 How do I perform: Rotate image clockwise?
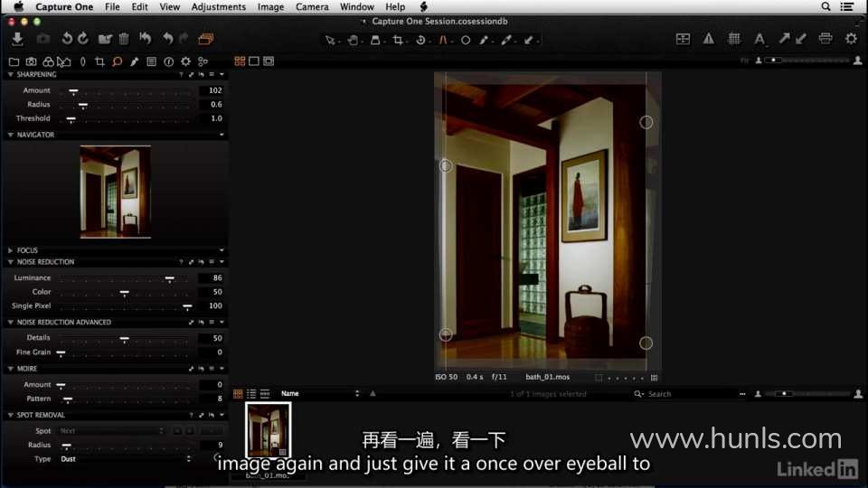pos(83,39)
